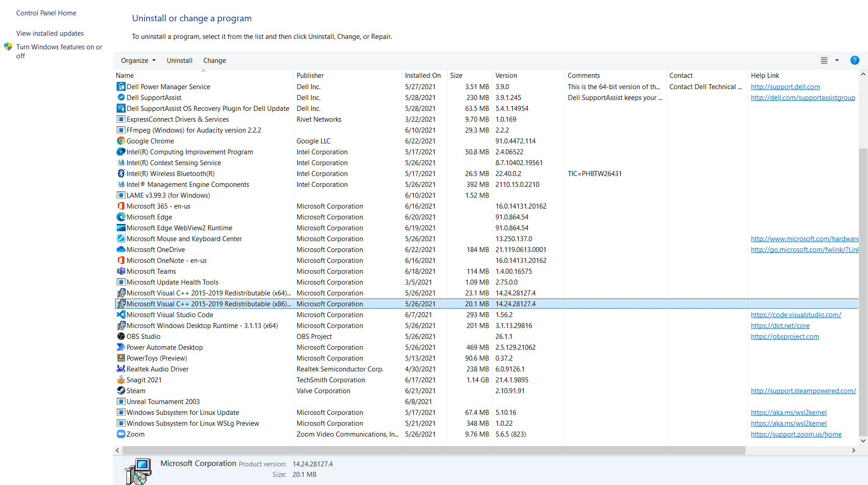Click the Microsoft Windows Desktop Runtime icon
The width and height of the screenshot is (868, 485).
121,325
